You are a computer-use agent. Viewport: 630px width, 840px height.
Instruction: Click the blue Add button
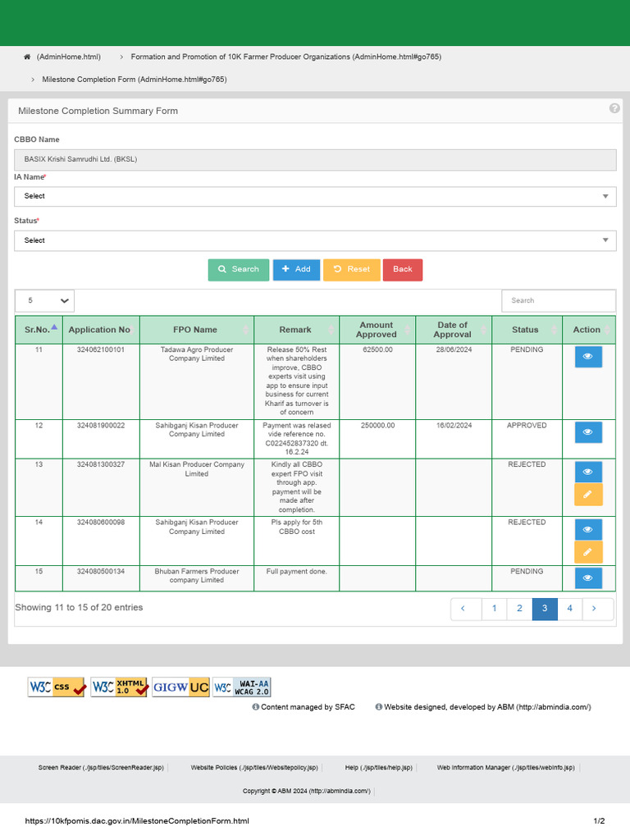click(x=296, y=269)
